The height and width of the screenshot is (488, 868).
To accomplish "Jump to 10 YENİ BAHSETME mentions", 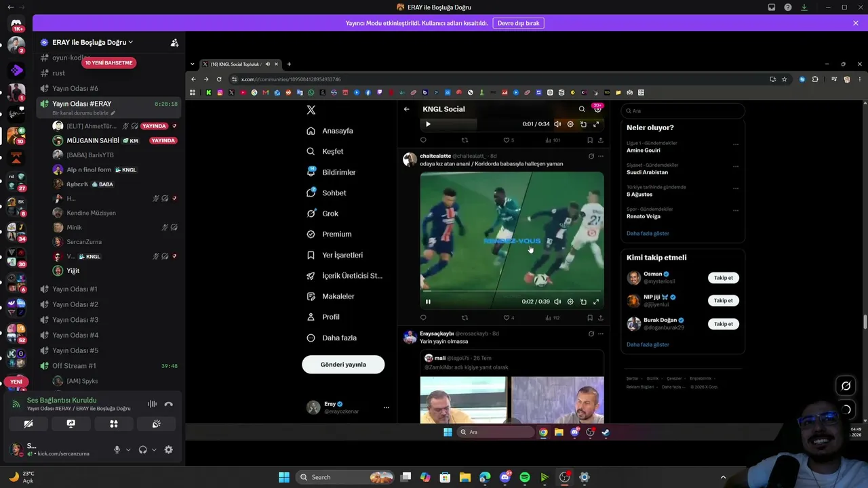I will pyautogui.click(x=108, y=62).
